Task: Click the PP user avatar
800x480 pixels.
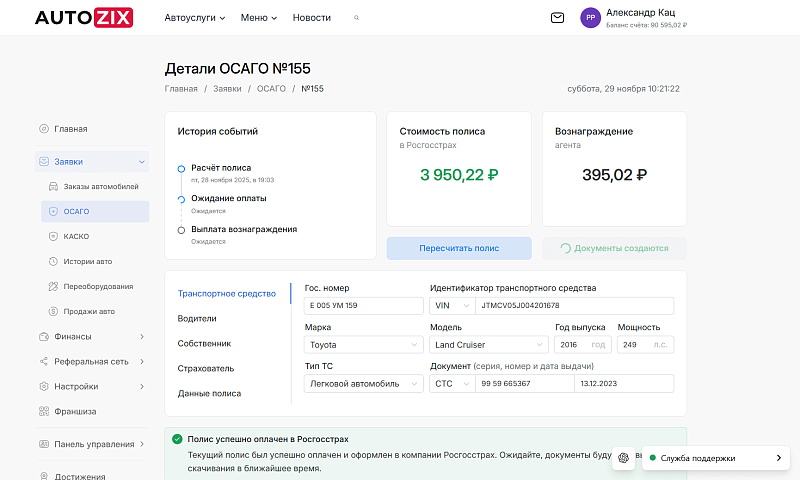Action: tap(590, 18)
